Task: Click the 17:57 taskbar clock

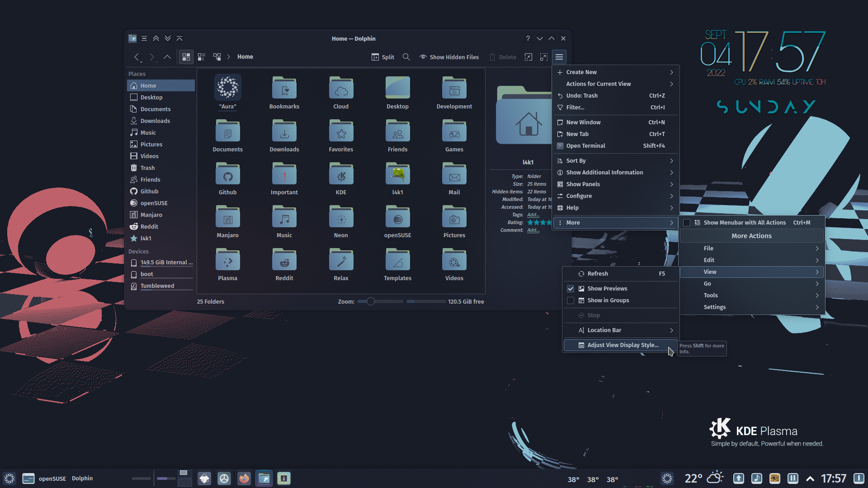Action: click(833, 479)
